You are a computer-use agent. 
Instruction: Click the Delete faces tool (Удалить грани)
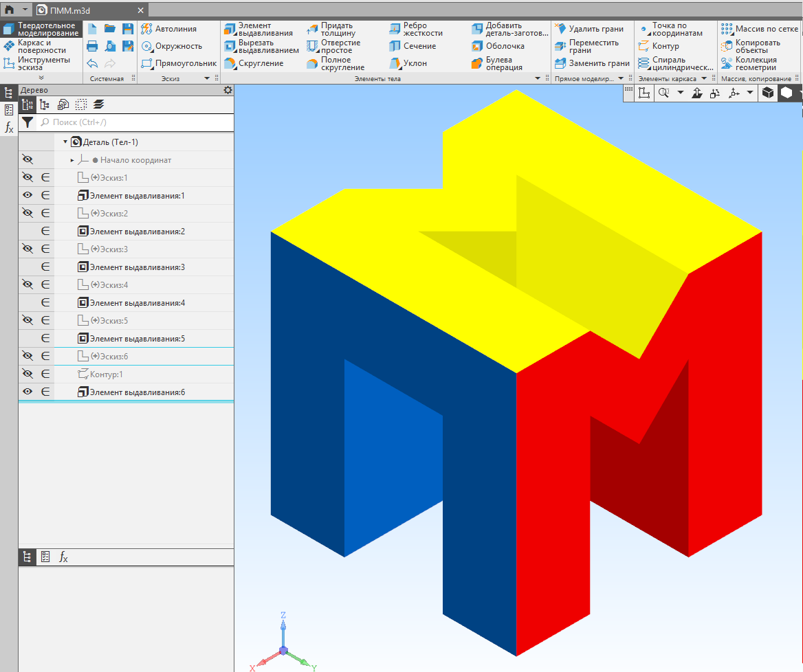[x=589, y=29]
